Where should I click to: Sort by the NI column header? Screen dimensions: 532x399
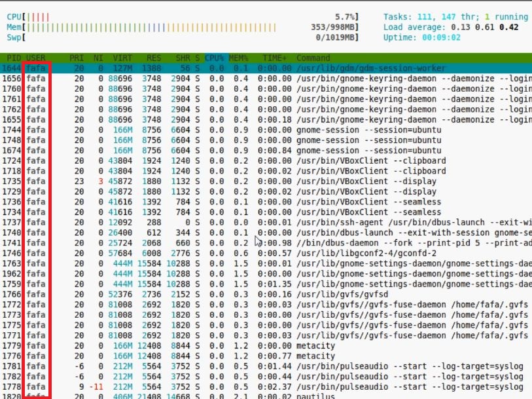point(98,58)
